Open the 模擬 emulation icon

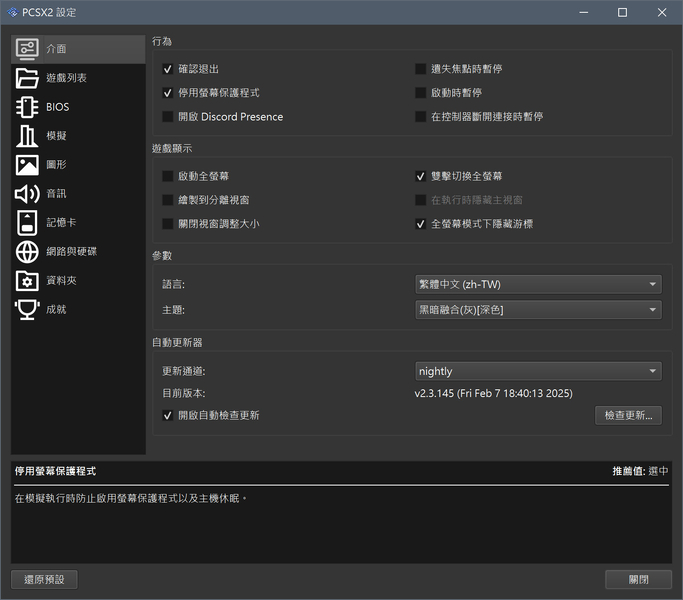click(x=27, y=136)
